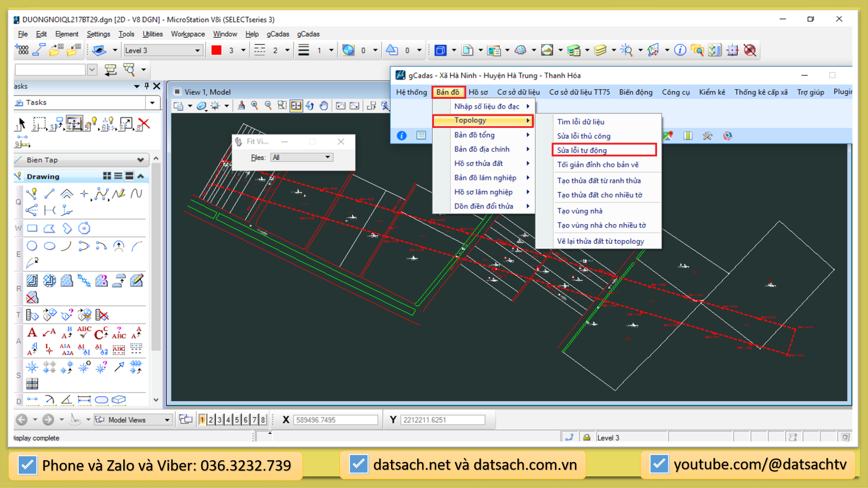Click the red active color swatch
The image size is (868, 488).
217,50
